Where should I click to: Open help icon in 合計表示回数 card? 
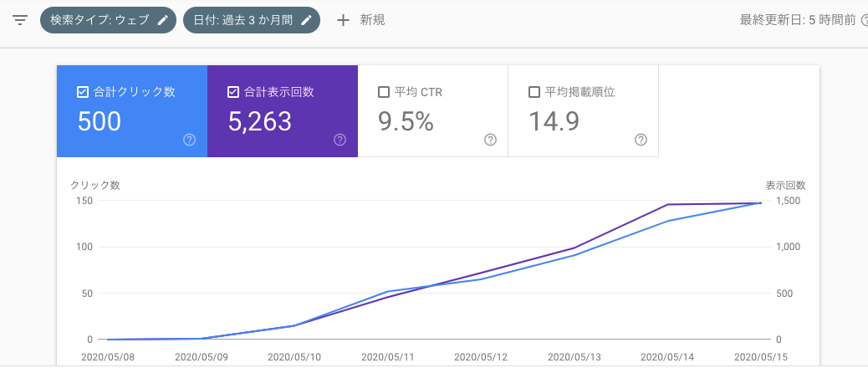coord(340,140)
